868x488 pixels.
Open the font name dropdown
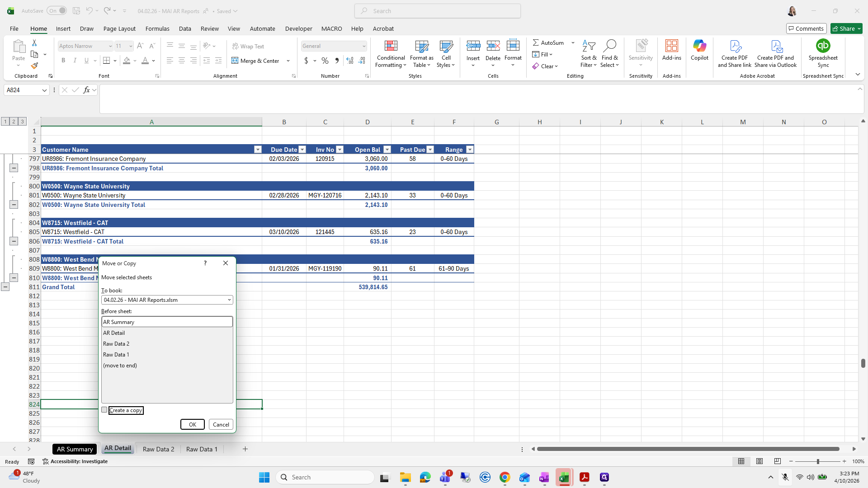point(110,46)
